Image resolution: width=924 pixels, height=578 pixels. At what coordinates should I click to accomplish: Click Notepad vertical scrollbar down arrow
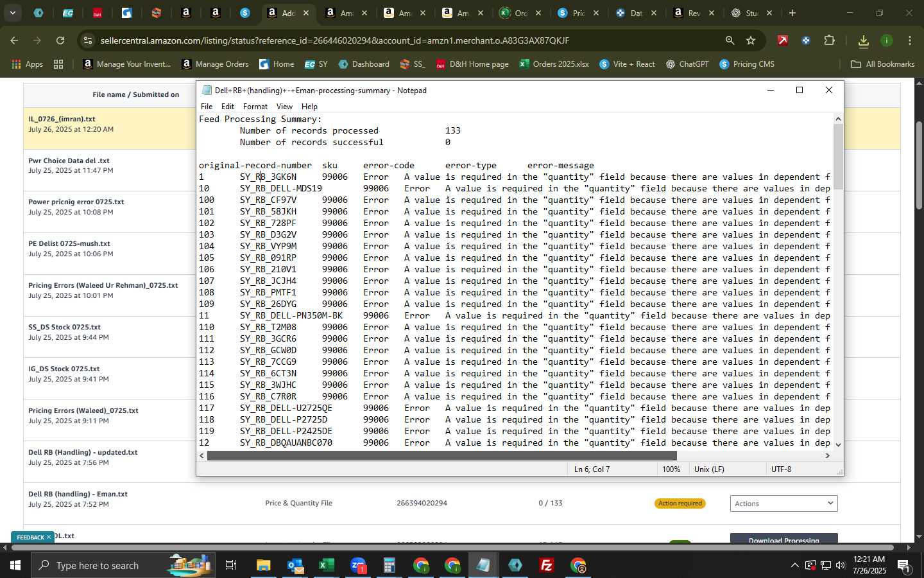[x=838, y=444]
